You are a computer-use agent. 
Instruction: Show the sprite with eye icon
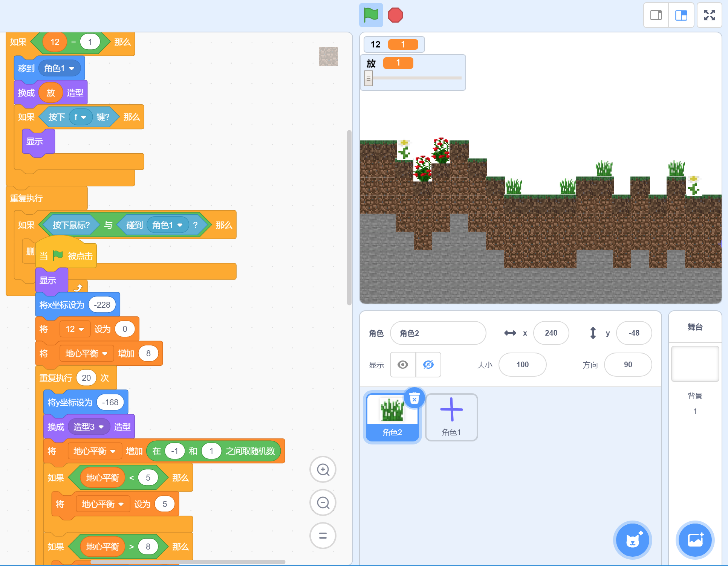[x=403, y=365]
